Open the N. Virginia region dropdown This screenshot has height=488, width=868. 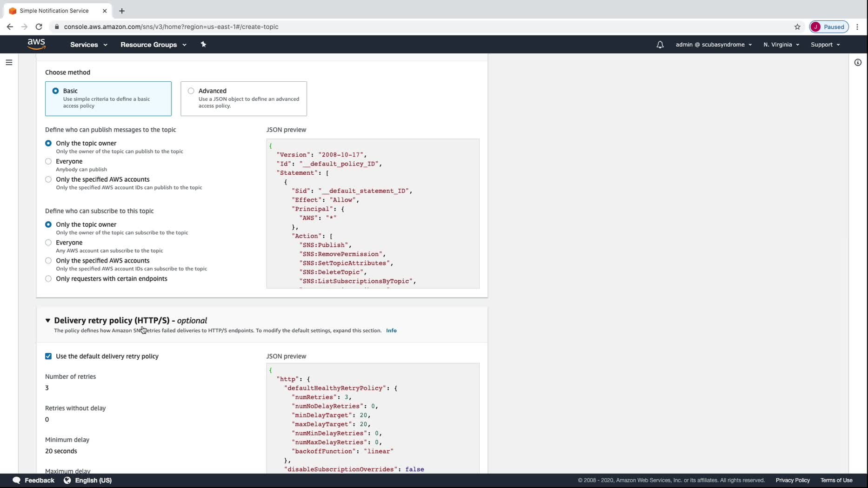[781, 45]
